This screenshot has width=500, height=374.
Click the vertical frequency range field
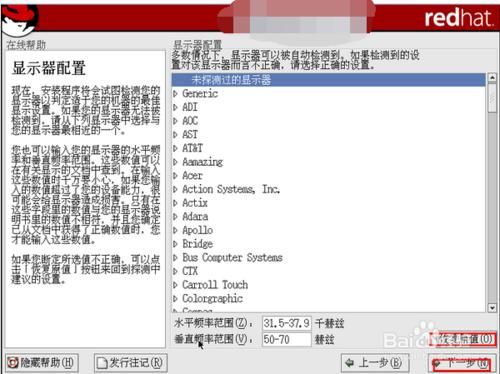pos(287,340)
